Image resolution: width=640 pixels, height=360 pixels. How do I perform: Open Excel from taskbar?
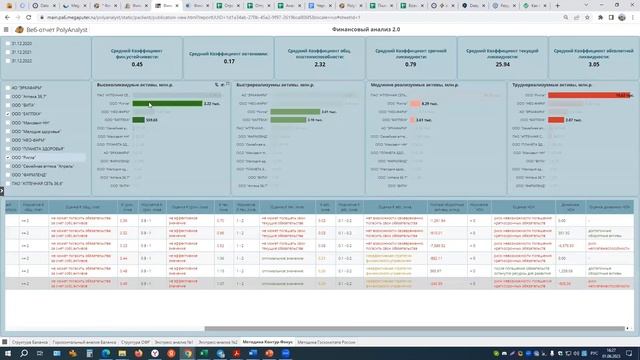pos(204,353)
